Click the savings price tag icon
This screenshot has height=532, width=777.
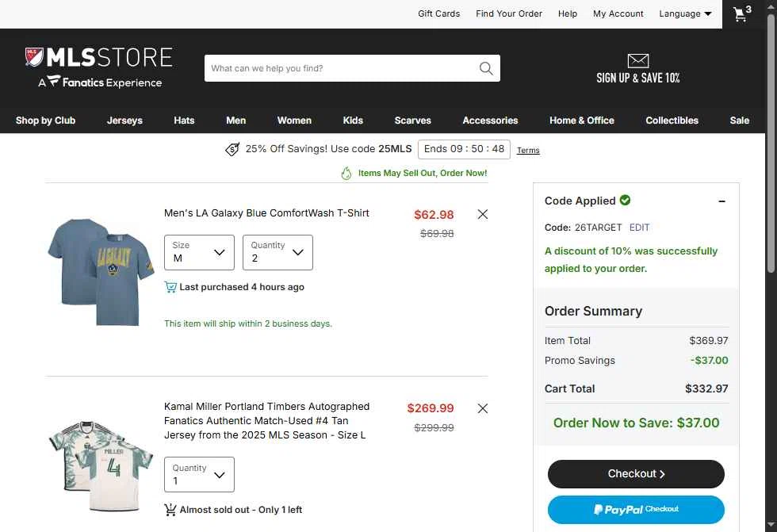(232, 148)
